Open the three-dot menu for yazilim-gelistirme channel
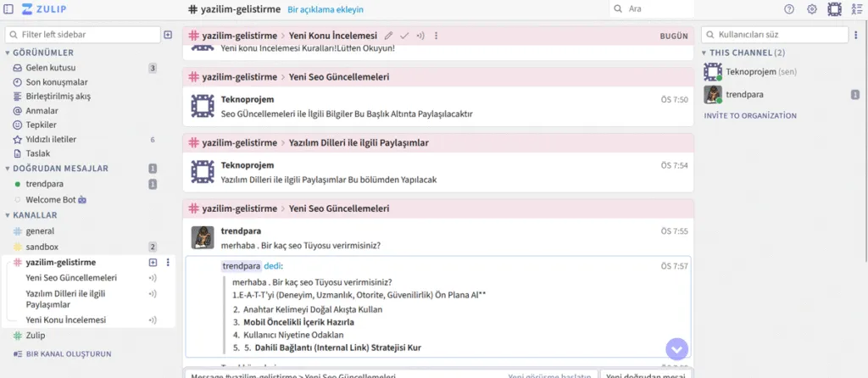Image resolution: width=868 pixels, height=378 pixels. [x=168, y=263]
